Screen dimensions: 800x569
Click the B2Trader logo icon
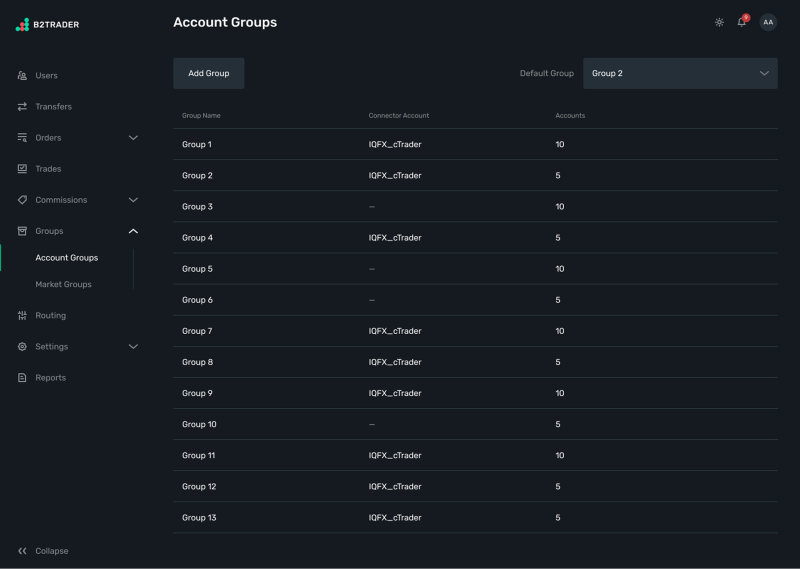point(22,24)
